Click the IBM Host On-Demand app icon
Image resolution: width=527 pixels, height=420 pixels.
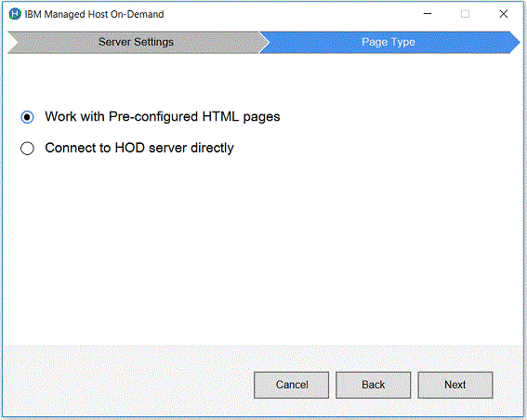[x=15, y=14]
